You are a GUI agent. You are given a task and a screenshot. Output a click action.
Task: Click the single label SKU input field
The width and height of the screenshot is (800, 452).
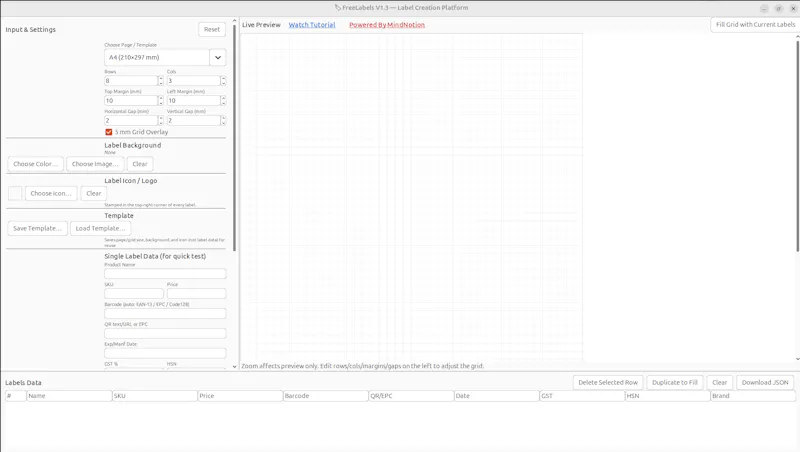[x=134, y=294]
